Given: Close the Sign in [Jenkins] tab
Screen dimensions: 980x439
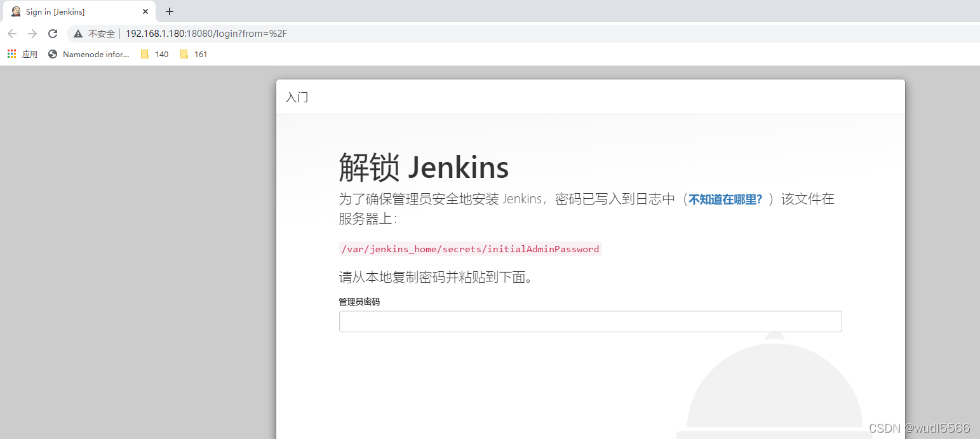Looking at the screenshot, I should pyautogui.click(x=145, y=11).
